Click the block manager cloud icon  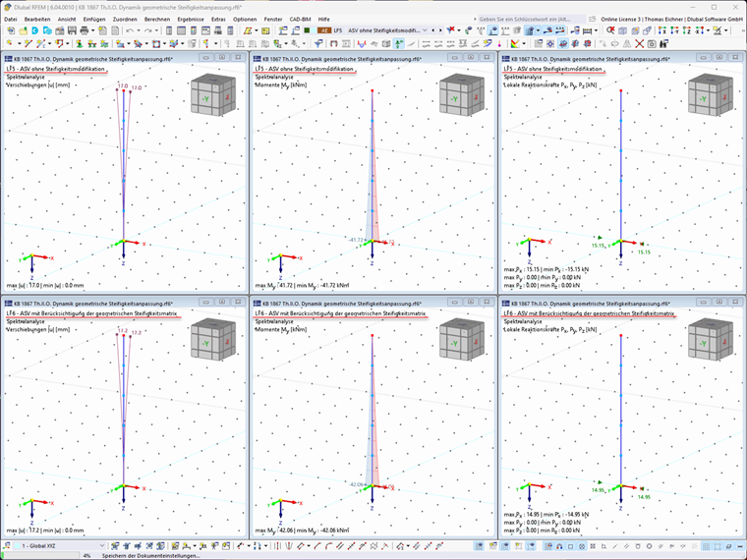tap(47, 30)
